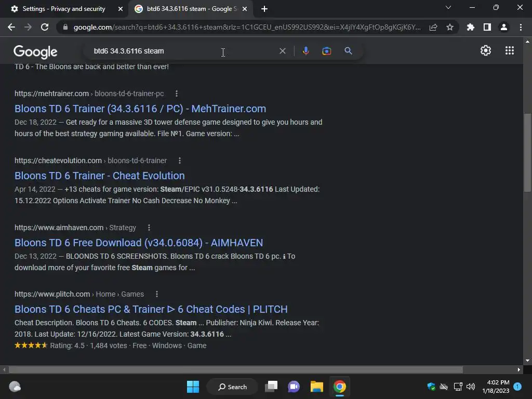Go back to the previous page

pos(11,27)
